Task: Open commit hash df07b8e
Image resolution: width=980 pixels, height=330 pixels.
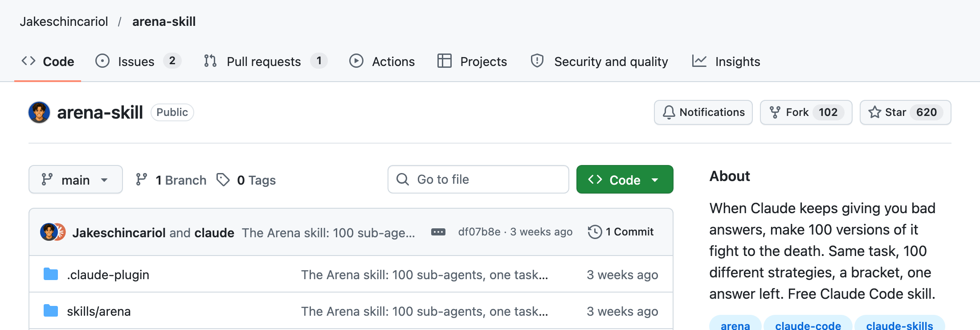Action: (479, 232)
